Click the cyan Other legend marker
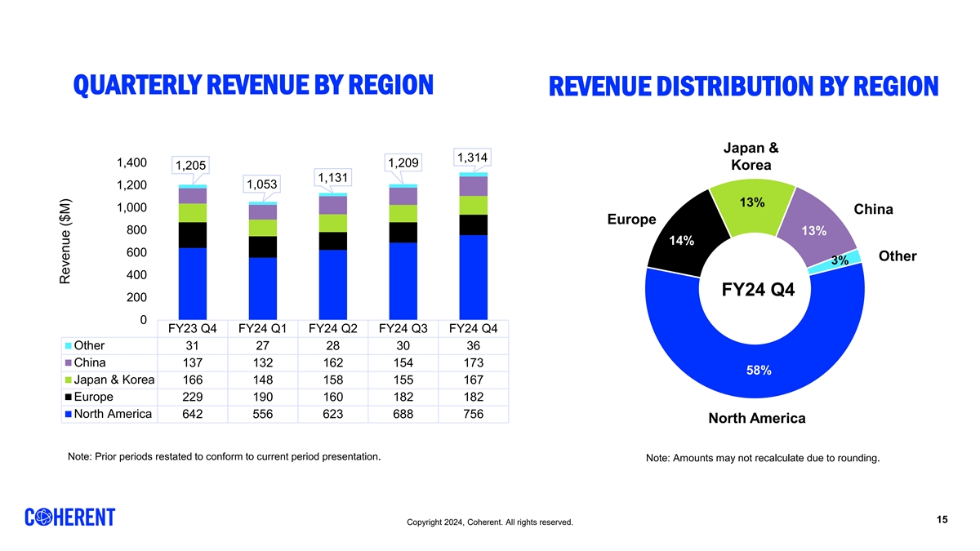The height and width of the screenshot is (551, 980). point(68,344)
